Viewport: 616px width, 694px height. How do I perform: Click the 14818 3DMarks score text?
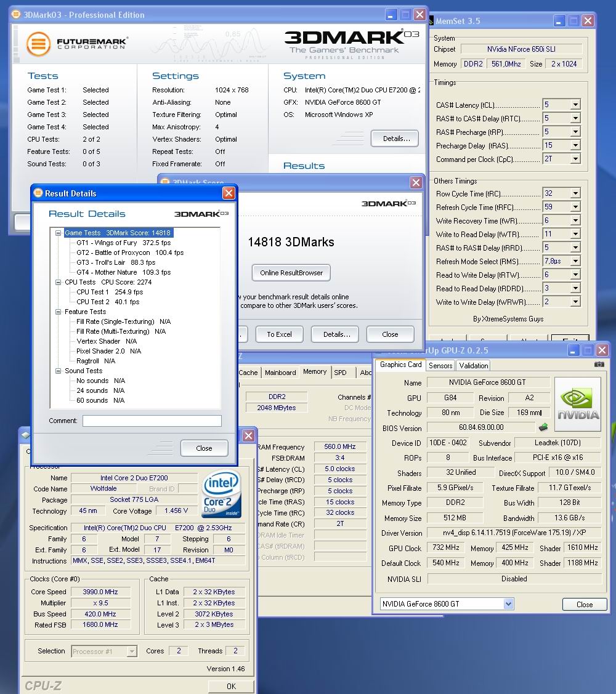pyautogui.click(x=291, y=242)
